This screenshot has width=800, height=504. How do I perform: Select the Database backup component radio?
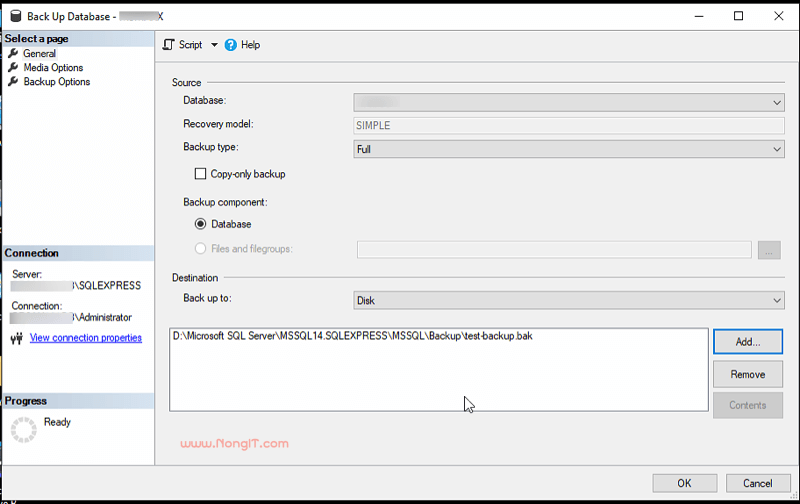coord(201,224)
